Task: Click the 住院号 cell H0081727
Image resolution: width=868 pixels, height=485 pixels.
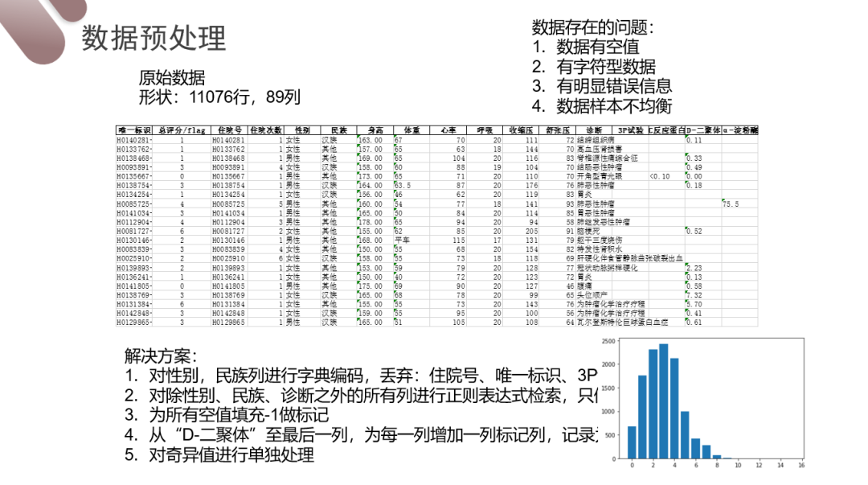Action: tap(228, 231)
